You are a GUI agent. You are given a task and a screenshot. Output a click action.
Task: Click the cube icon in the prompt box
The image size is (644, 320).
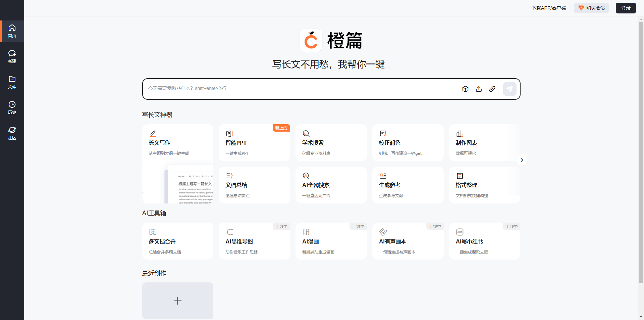pos(465,89)
